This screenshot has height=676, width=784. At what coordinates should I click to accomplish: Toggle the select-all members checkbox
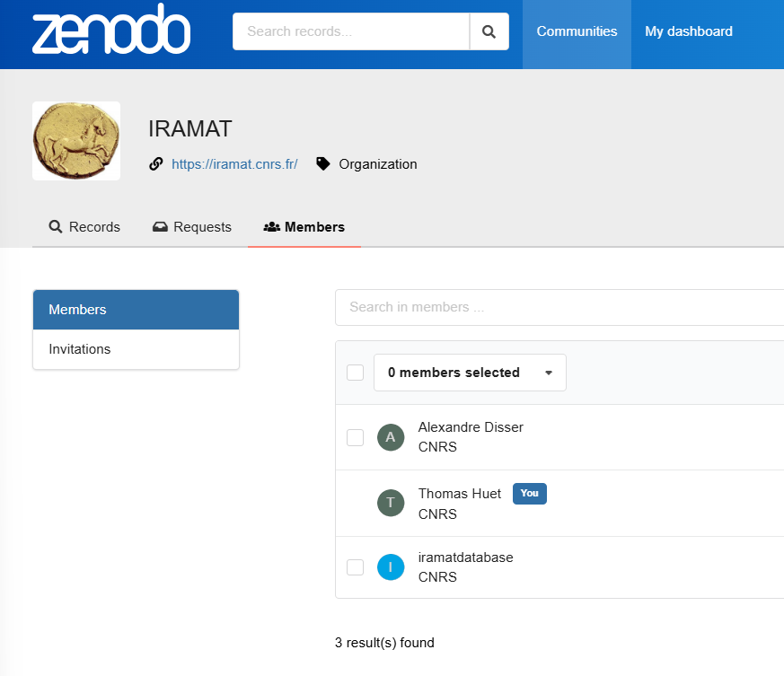(355, 373)
